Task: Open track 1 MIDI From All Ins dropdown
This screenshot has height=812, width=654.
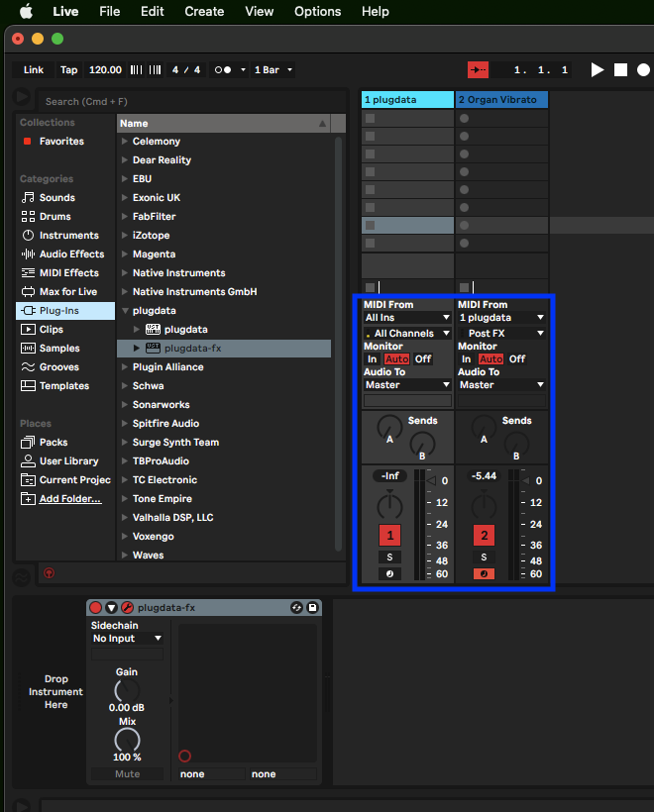Action: click(x=407, y=318)
